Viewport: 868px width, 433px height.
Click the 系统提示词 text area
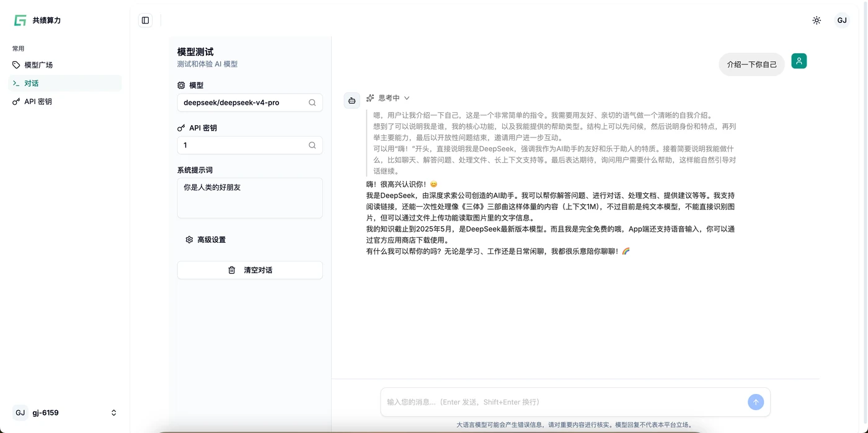pyautogui.click(x=250, y=198)
